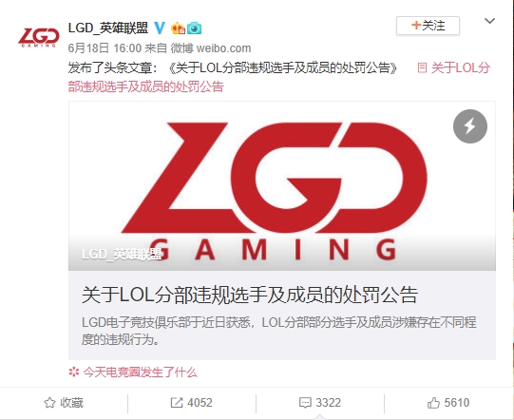The height and width of the screenshot is (420, 514).
Task: Click the teal camera badge icon
Action: tap(194, 29)
